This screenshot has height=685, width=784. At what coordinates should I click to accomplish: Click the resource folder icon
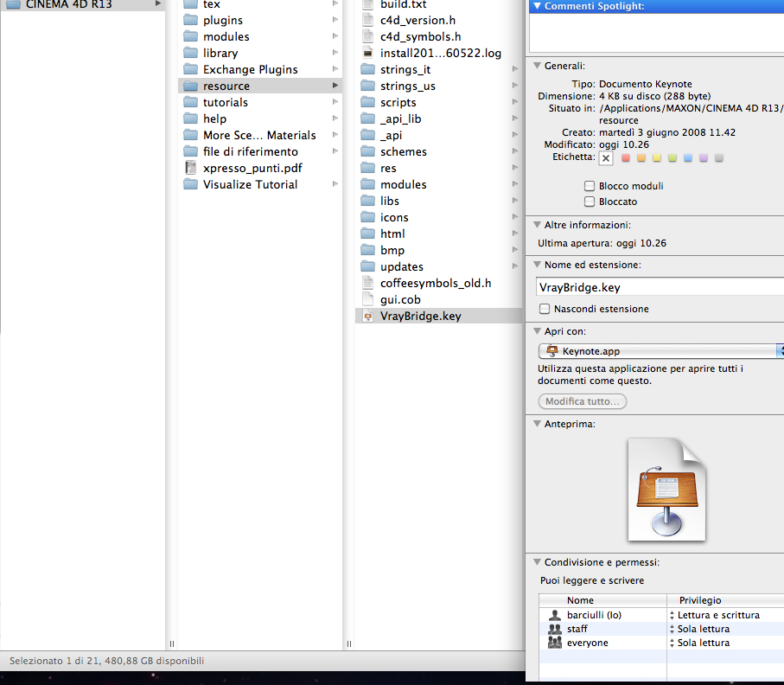click(190, 86)
